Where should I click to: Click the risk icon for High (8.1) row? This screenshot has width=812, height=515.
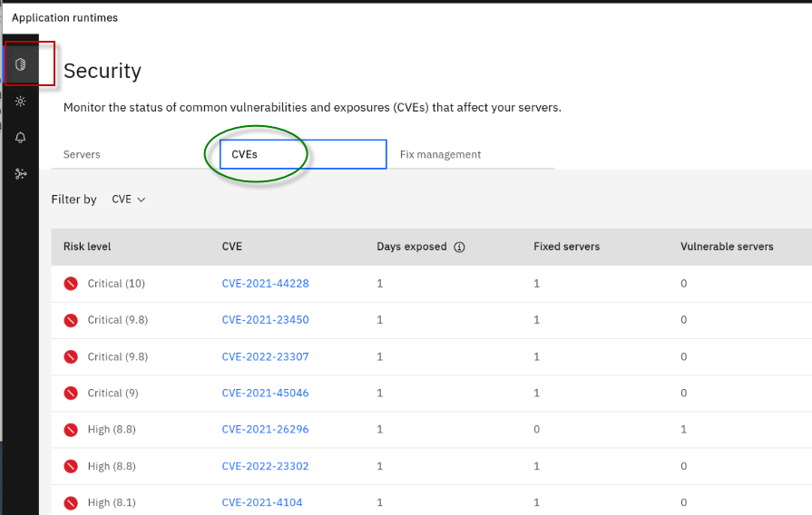tap(71, 502)
